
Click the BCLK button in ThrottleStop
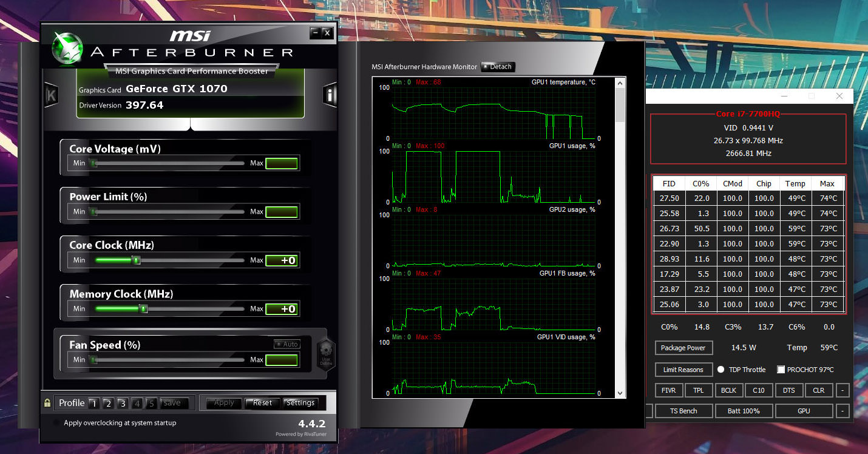pos(729,390)
